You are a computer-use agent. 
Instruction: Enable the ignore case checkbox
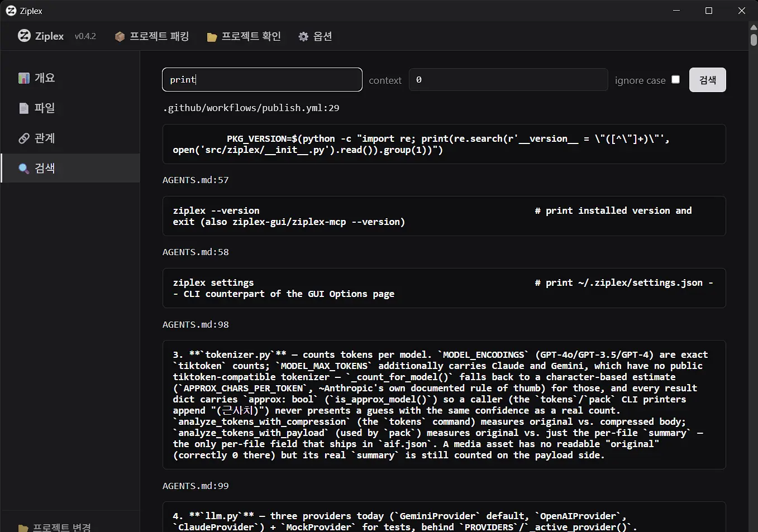tap(675, 79)
